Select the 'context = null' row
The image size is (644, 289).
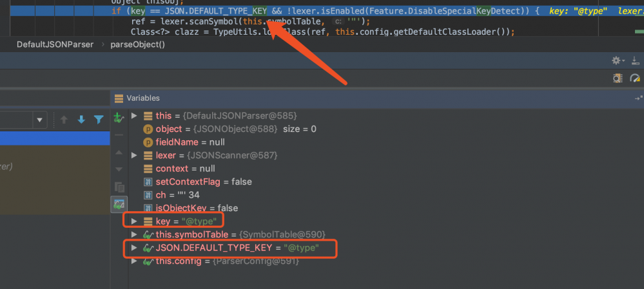pyautogui.click(x=386, y=169)
